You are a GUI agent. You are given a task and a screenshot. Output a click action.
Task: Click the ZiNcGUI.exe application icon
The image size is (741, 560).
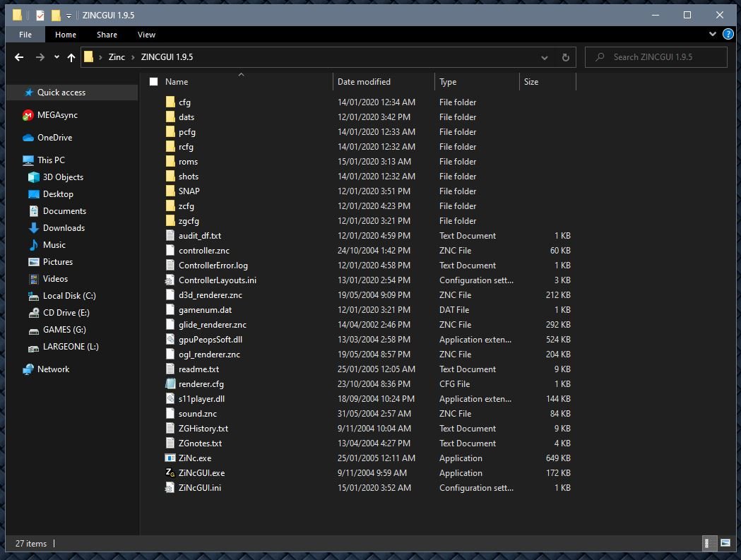coord(170,472)
